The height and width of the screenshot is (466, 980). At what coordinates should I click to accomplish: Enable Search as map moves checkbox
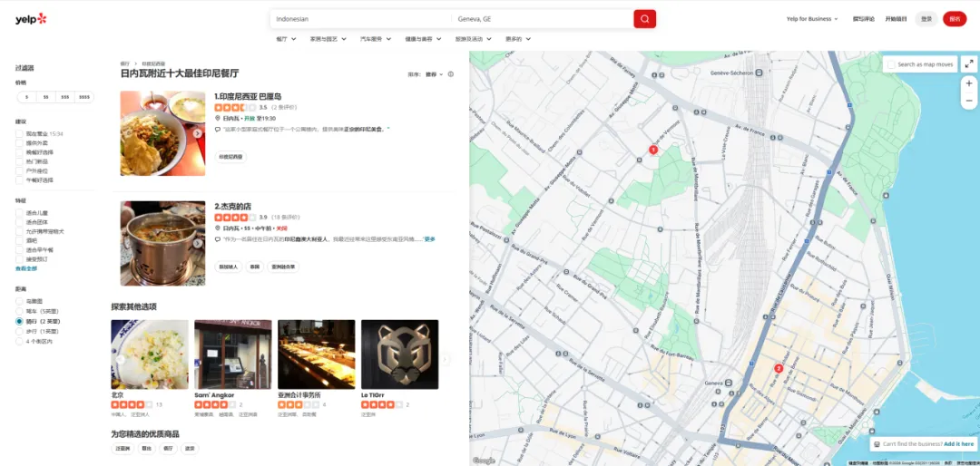(891, 64)
